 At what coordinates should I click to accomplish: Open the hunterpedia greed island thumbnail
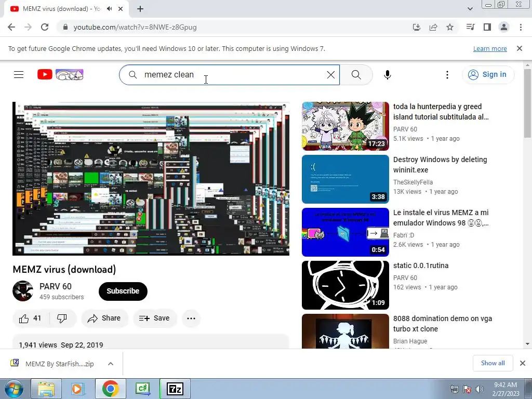pyautogui.click(x=345, y=126)
